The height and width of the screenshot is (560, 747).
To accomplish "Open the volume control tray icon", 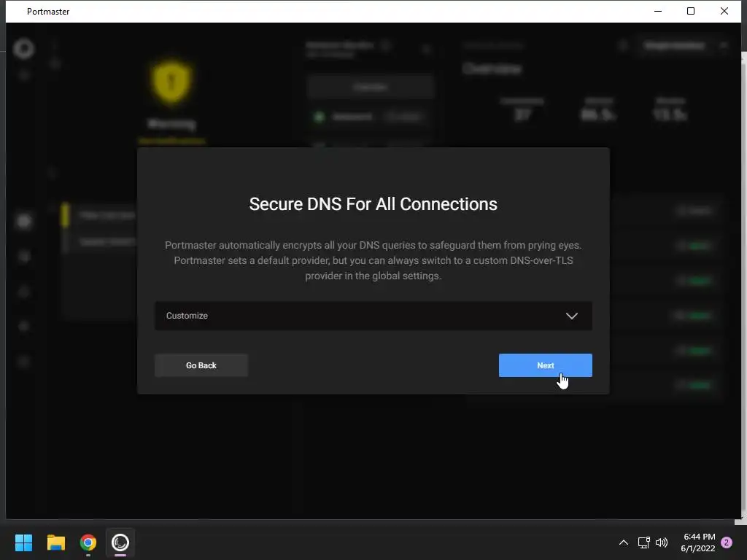I will click(x=662, y=542).
